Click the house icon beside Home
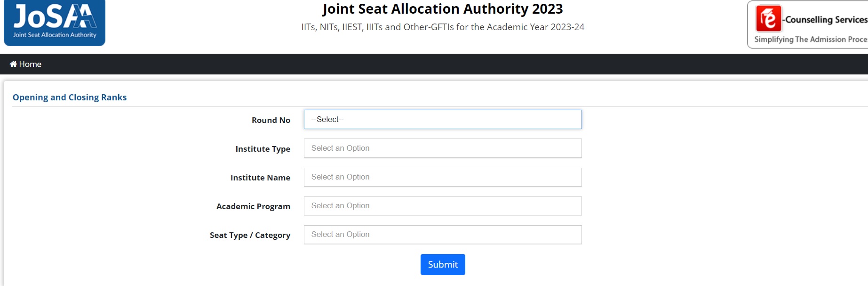 click(13, 64)
